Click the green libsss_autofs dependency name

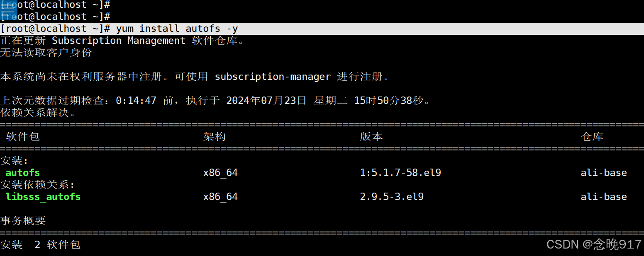[43, 197]
